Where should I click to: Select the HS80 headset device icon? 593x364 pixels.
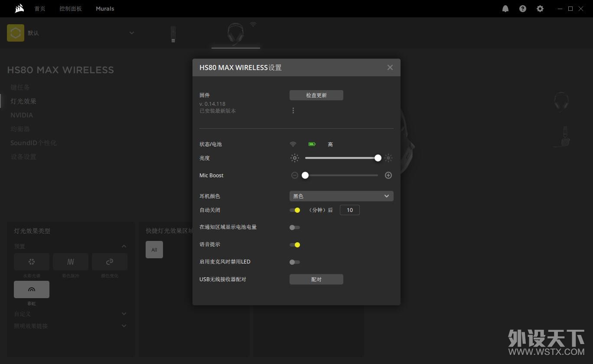pyautogui.click(x=235, y=34)
